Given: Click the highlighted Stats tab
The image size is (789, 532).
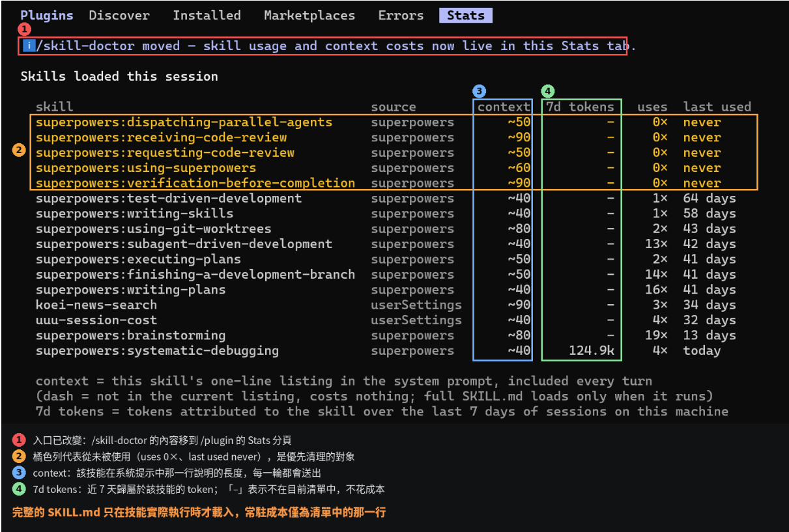Looking at the screenshot, I should click(x=466, y=15).
